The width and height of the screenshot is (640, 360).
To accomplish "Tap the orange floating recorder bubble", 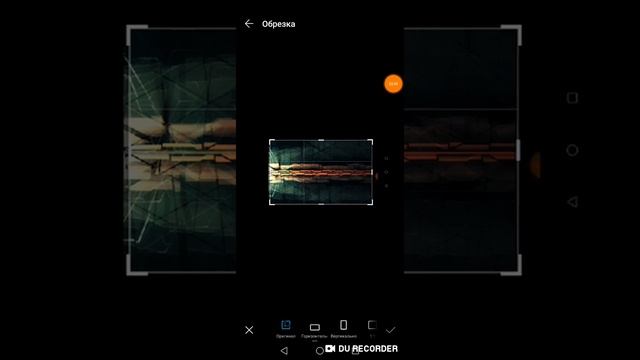I will (393, 84).
